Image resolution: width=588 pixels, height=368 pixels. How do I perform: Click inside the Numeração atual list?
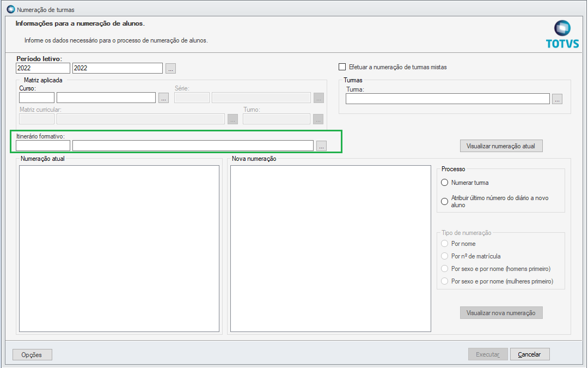click(x=119, y=249)
